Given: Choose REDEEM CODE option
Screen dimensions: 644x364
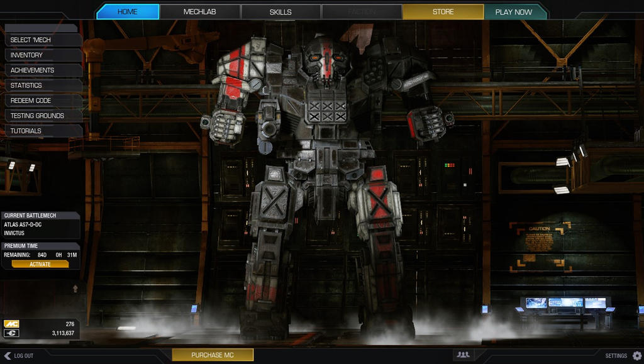Looking at the screenshot, I should [43, 101].
